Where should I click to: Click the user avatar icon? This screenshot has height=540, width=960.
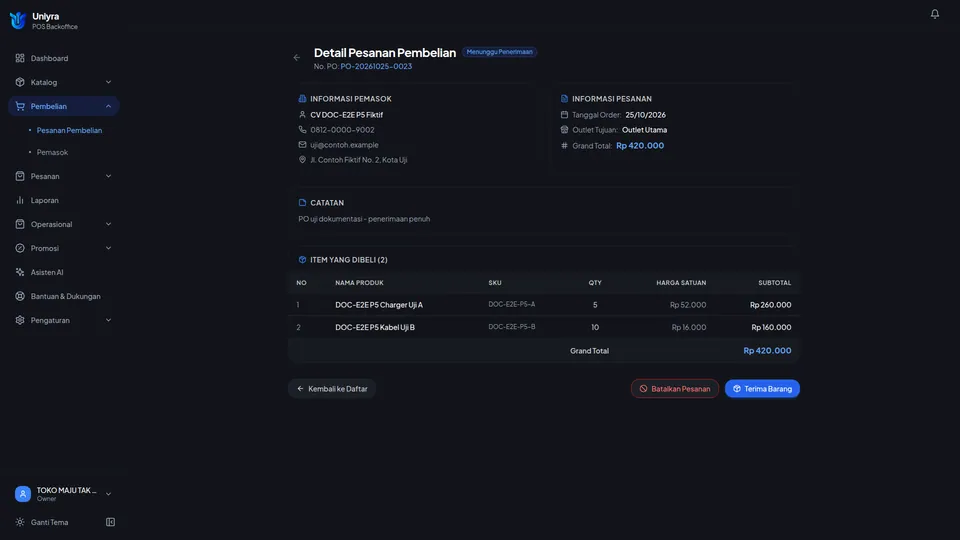click(x=23, y=493)
